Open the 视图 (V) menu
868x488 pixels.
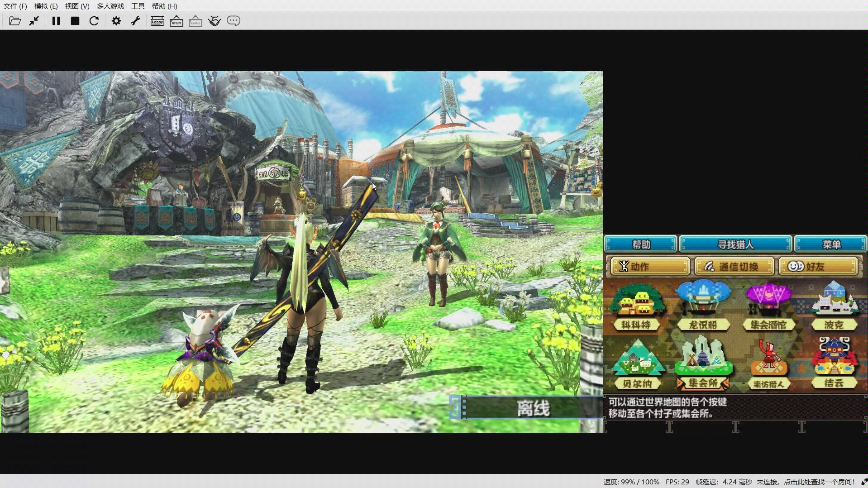coord(77,6)
